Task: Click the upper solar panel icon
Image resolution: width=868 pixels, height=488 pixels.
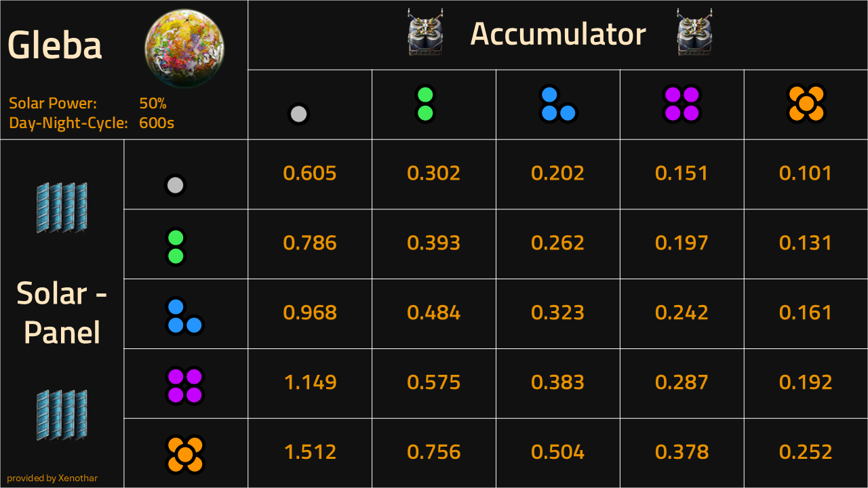Action: [62, 207]
